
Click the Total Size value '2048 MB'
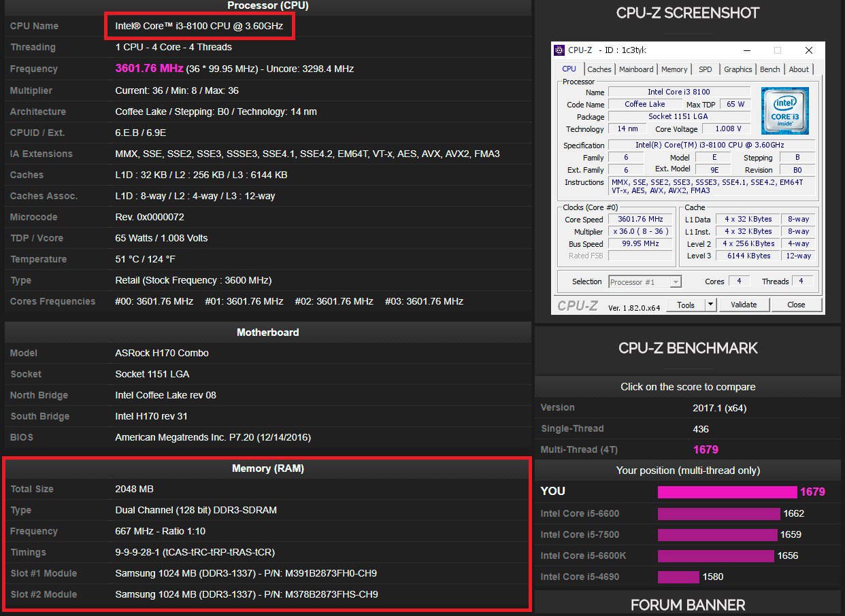(134, 489)
